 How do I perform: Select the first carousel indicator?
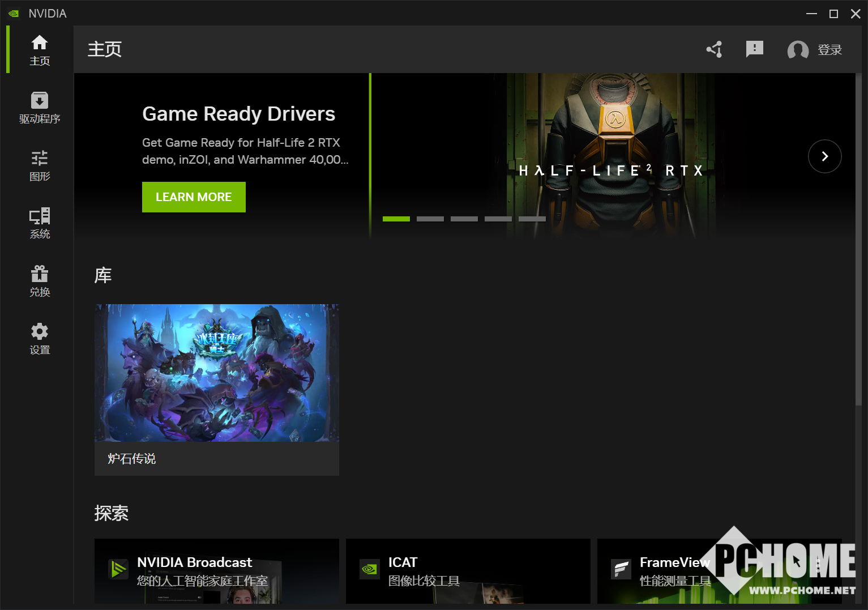pos(396,219)
